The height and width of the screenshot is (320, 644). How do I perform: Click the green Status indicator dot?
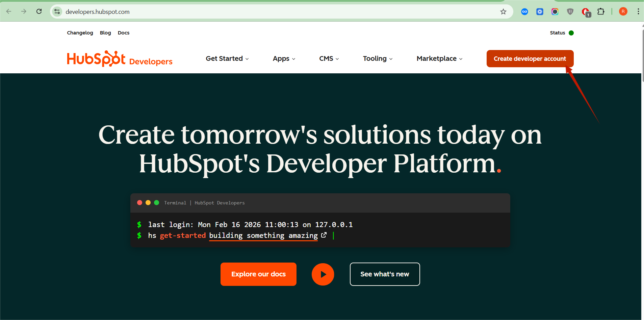(x=571, y=33)
